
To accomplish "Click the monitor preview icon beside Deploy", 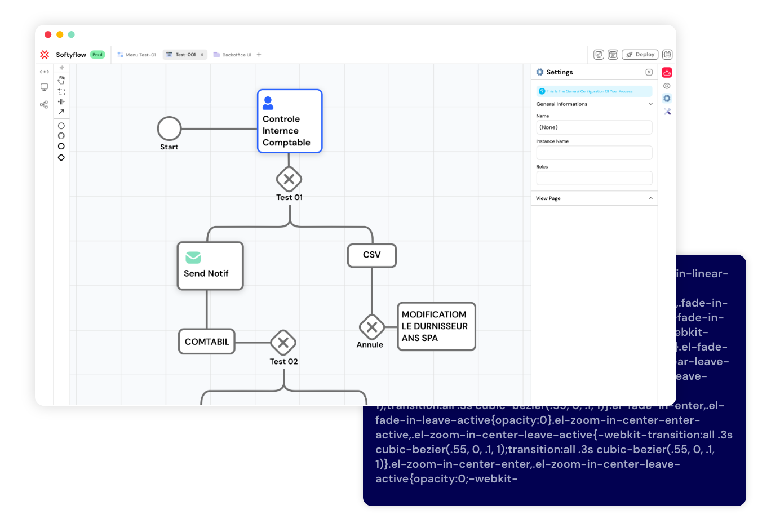I will 599,55.
